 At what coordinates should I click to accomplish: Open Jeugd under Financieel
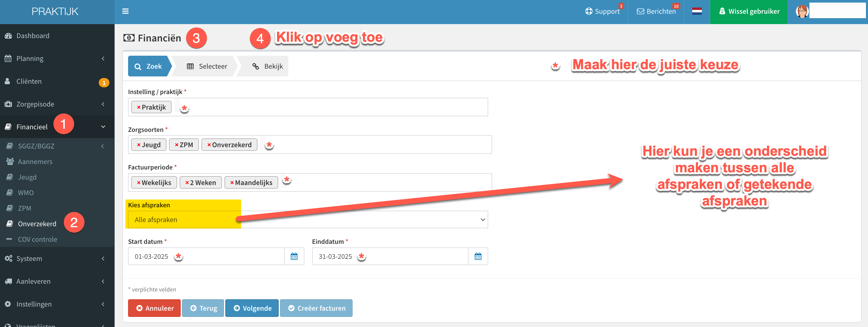tap(57, 177)
